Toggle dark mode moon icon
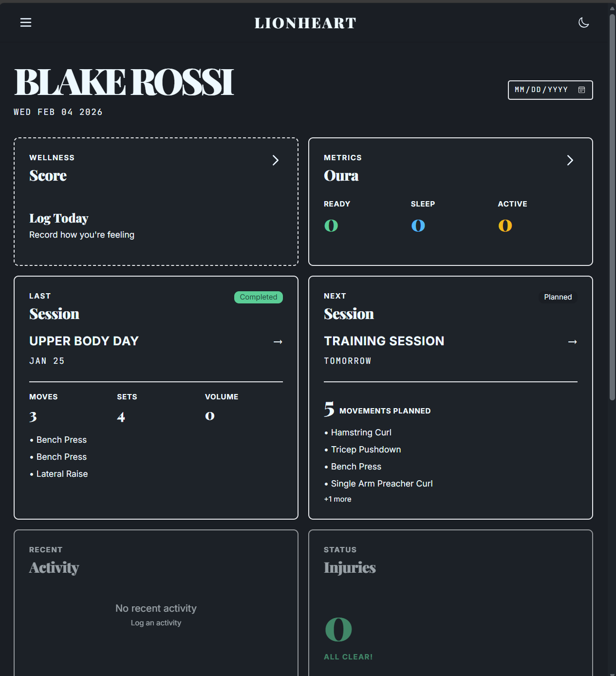Image resolution: width=616 pixels, height=676 pixels. [583, 23]
